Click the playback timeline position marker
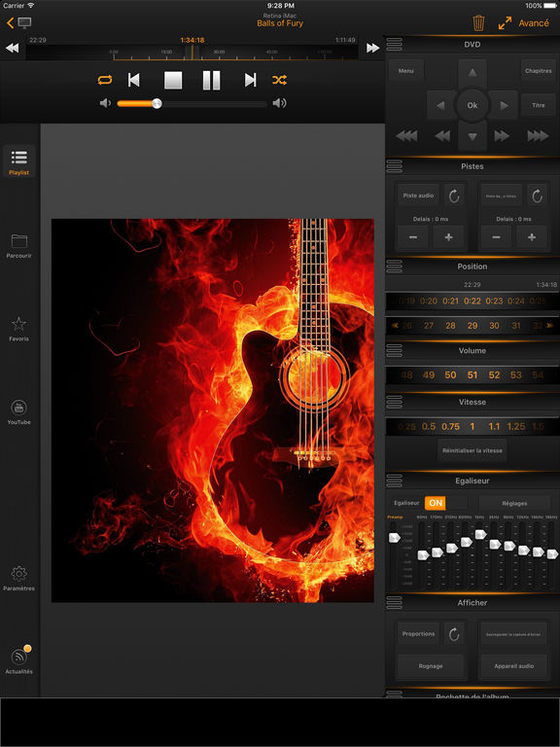Screen dimensions: 560x747 tap(192, 52)
